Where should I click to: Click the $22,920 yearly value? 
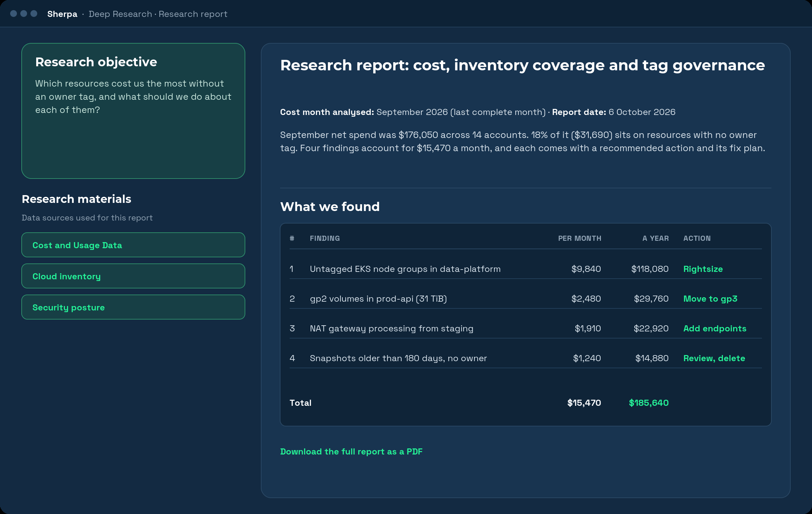click(x=651, y=328)
